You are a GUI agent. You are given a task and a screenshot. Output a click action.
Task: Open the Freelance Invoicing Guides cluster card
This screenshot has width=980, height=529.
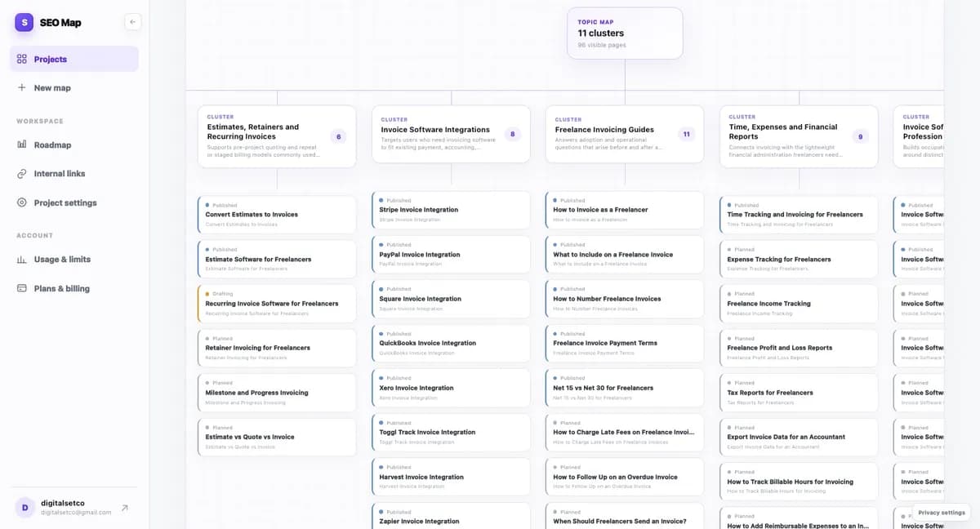[x=625, y=134]
